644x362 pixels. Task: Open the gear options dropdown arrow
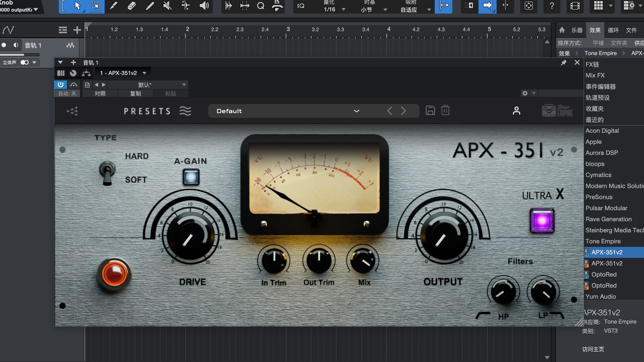[534, 93]
